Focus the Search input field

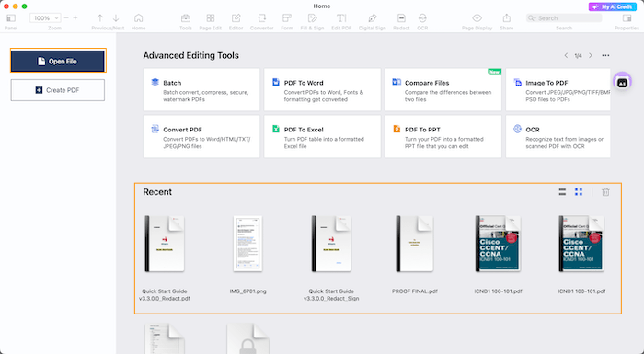(564, 18)
